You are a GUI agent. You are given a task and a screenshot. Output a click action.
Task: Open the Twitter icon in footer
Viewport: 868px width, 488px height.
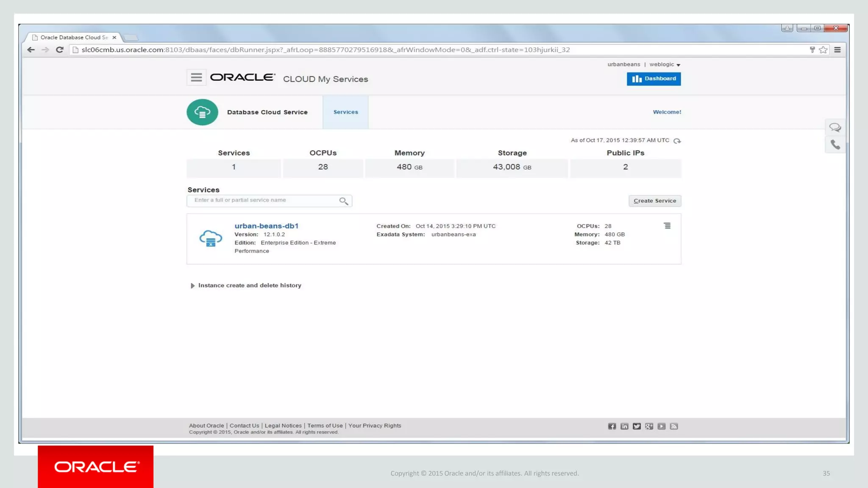pos(637,426)
